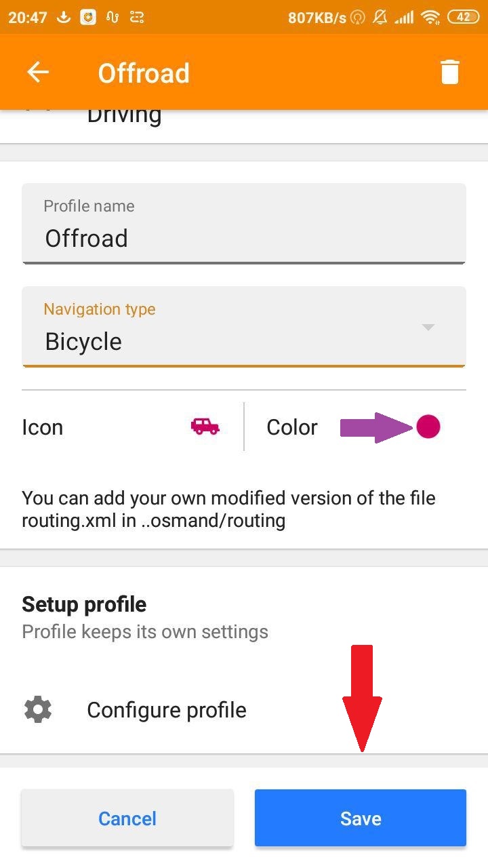The width and height of the screenshot is (488, 868).
Task: Open the Configure profile entry
Action: (167, 710)
